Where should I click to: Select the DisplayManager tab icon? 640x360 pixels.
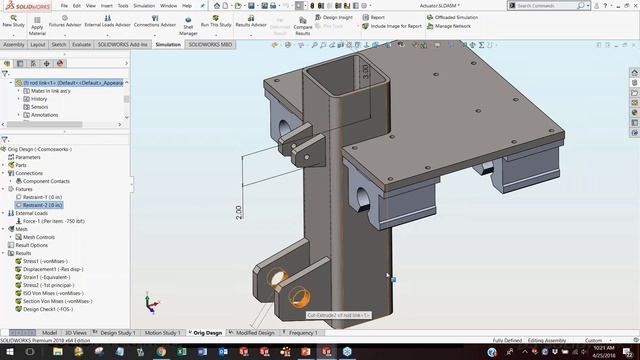click(60, 63)
